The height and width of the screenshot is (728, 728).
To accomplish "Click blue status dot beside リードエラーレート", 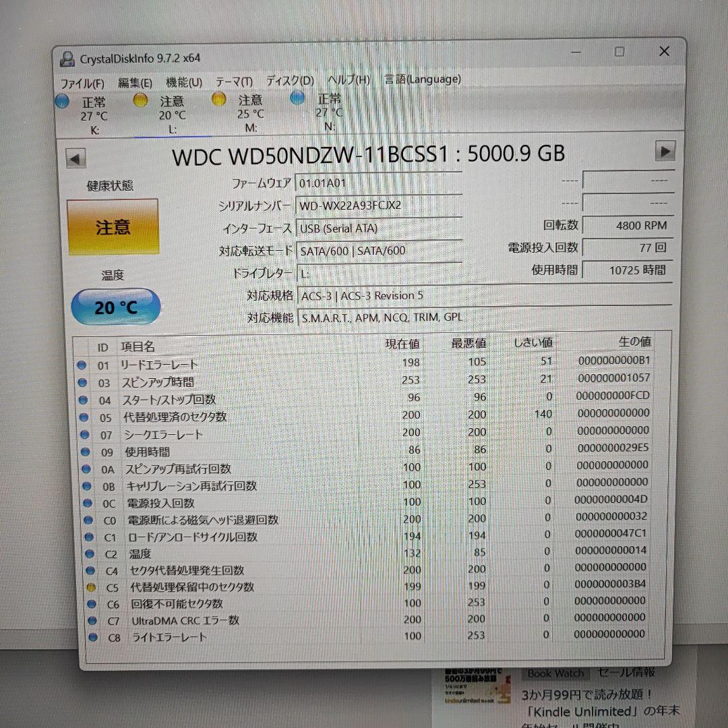I will coord(82,365).
